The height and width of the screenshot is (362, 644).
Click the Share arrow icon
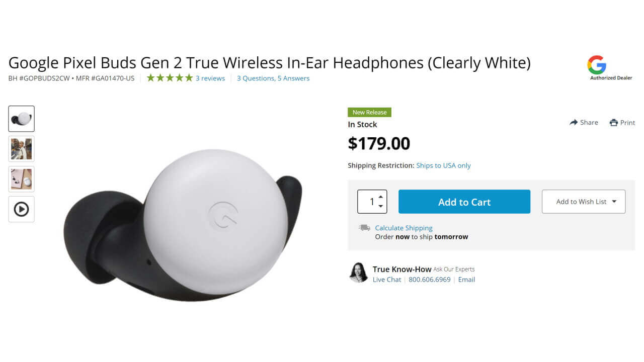coord(574,122)
